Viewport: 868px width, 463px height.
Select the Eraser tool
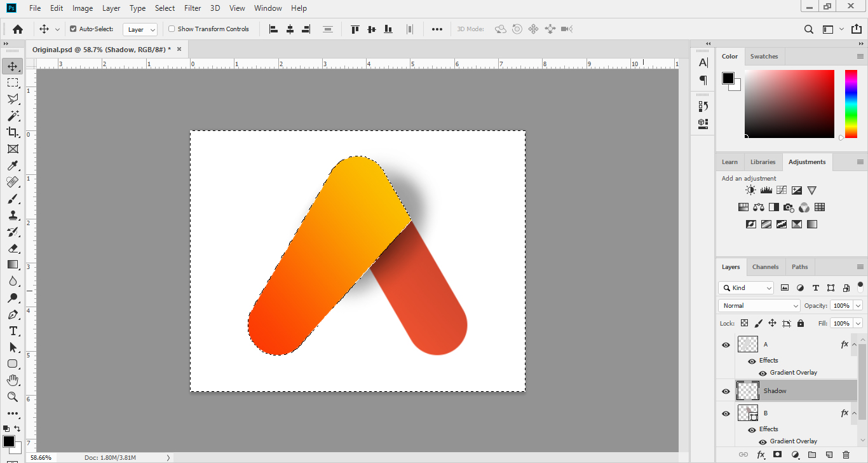pyautogui.click(x=13, y=248)
